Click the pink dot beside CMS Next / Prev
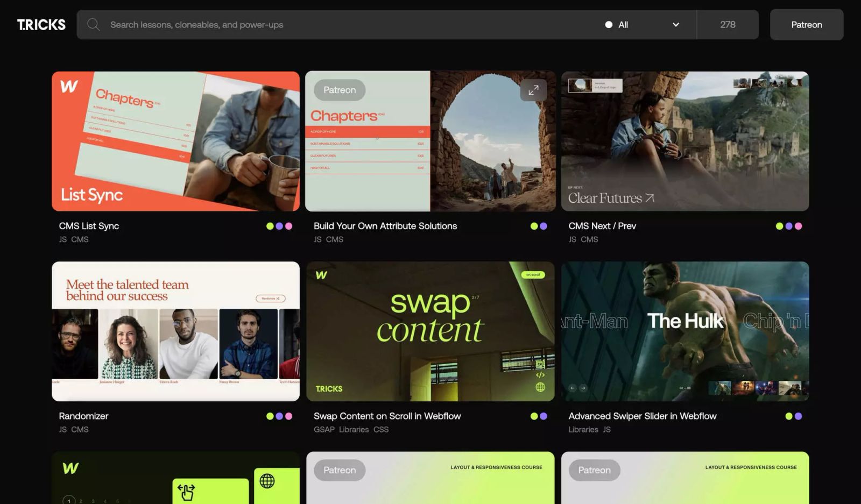861x504 pixels. 799,226
